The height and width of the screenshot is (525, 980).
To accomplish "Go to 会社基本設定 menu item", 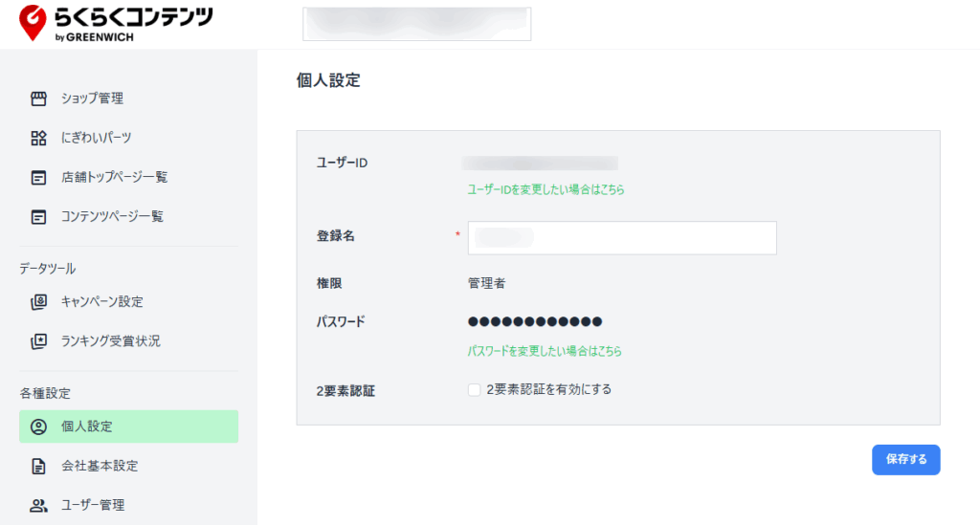I will (x=100, y=467).
